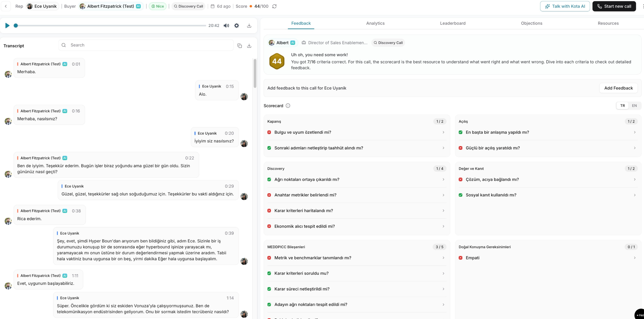Focus the transcript Search field
The height and width of the screenshot is (319, 644).
coord(146,45)
